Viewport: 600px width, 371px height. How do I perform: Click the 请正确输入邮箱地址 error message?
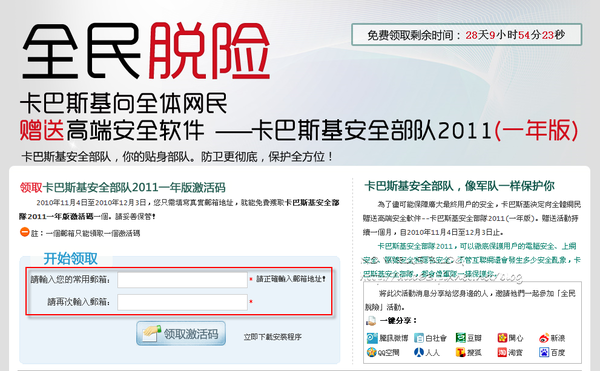click(x=291, y=279)
